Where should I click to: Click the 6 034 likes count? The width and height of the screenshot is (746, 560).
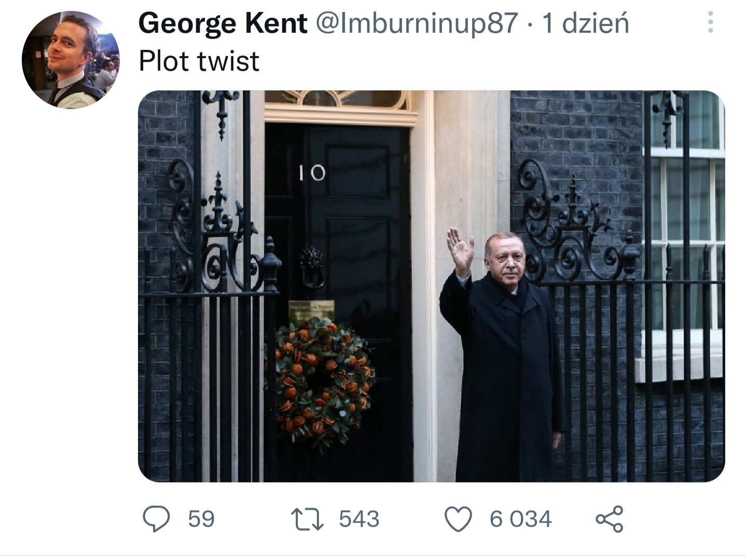click(520, 519)
